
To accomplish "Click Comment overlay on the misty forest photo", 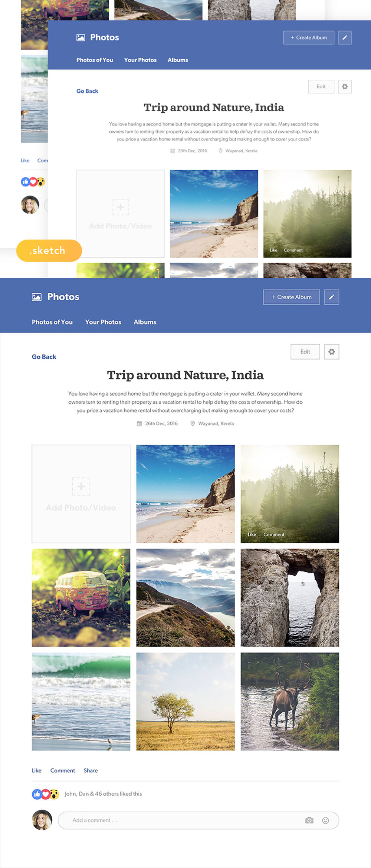I will coord(274,534).
